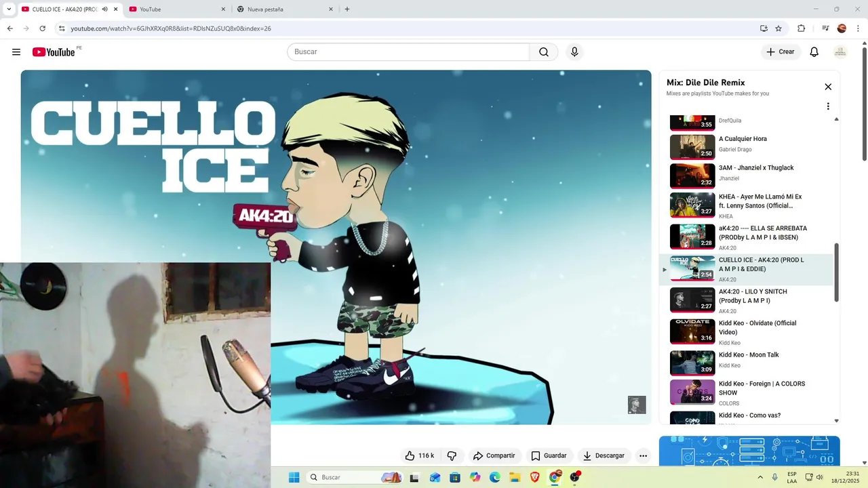Reload the current page

click(42, 28)
